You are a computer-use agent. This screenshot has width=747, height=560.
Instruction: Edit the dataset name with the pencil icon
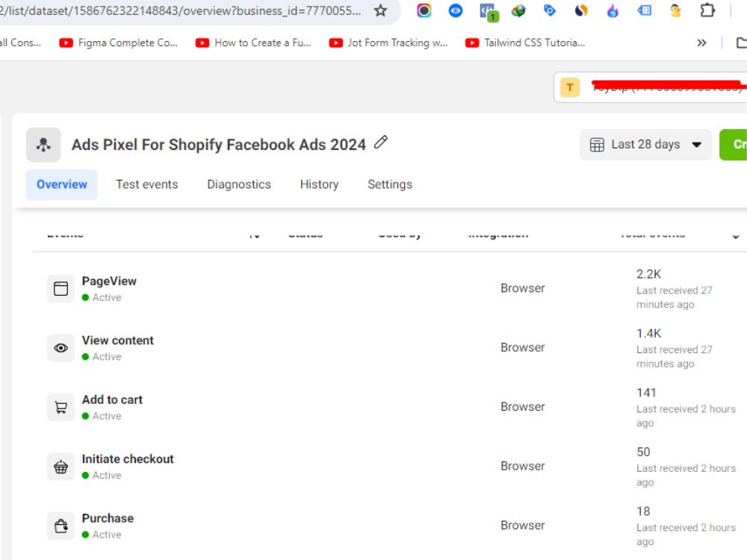(381, 142)
